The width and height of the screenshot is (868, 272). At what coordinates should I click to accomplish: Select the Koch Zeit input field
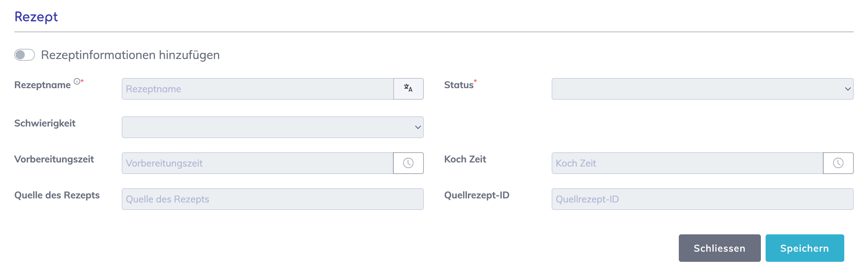(687, 163)
